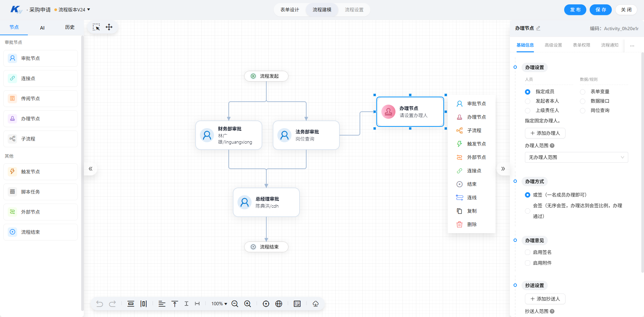Choose the 会签 handling method

pos(528,211)
